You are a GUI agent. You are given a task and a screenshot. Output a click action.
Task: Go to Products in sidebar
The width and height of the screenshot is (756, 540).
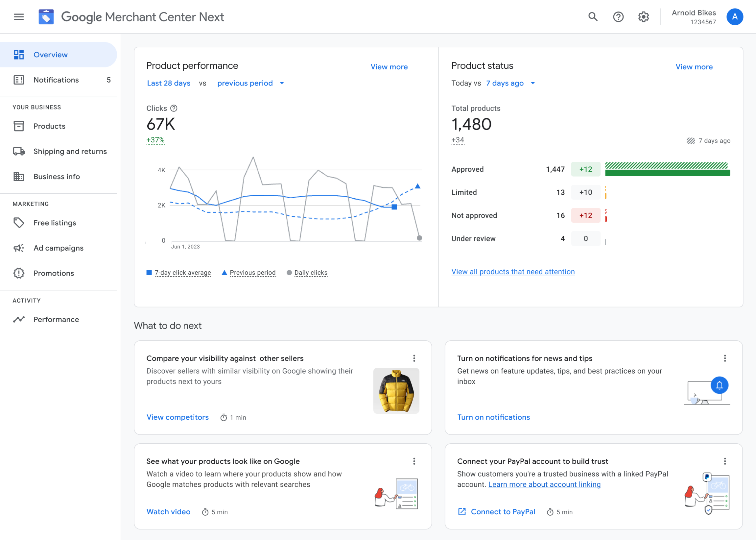coord(59,126)
